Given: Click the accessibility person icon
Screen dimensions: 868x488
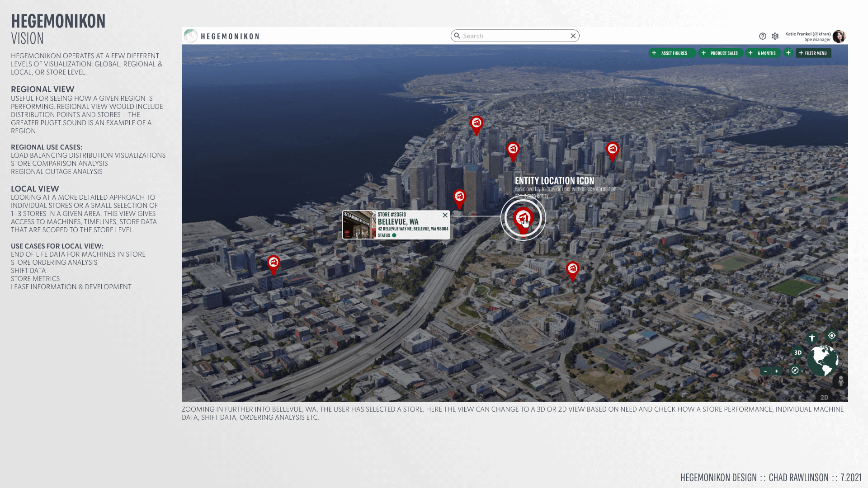Looking at the screenshot, I should pos(812,338).
